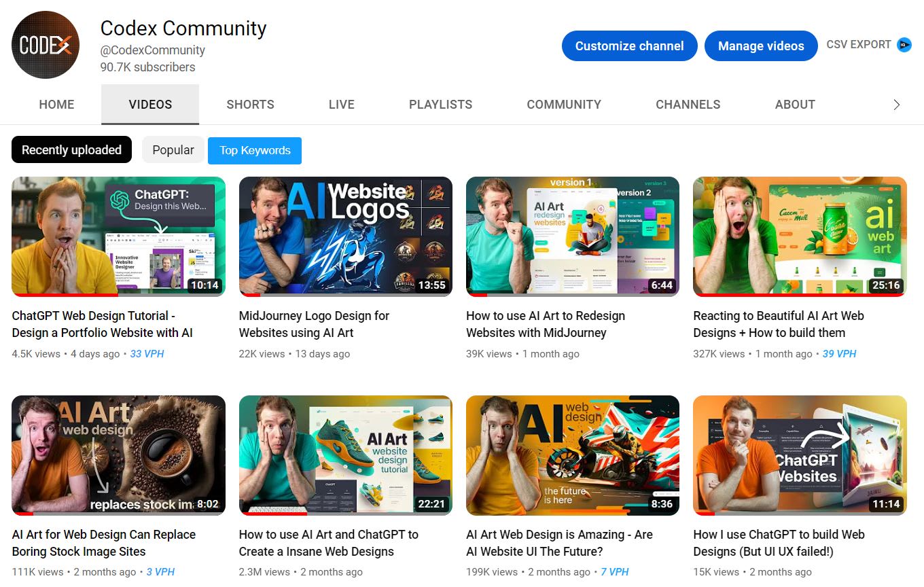Open the COMMUNITY tab
Image resolution: width=924 pixels, height=587 pixels.
564,105
